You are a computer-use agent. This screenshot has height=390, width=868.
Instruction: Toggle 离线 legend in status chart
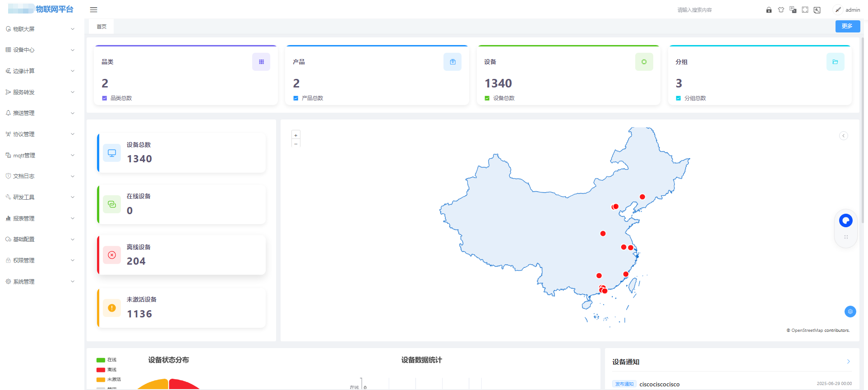click(107, 370)
